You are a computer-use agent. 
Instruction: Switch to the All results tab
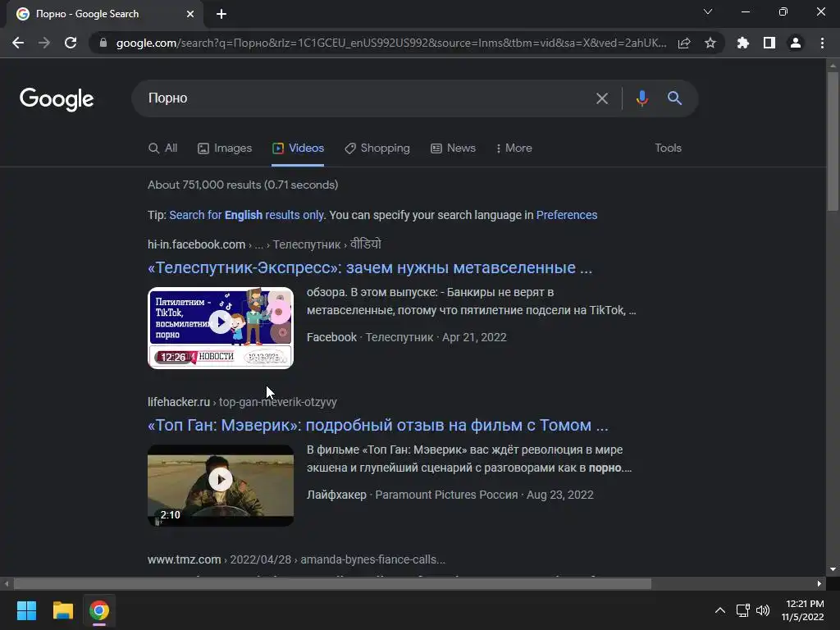pos(163,148)
